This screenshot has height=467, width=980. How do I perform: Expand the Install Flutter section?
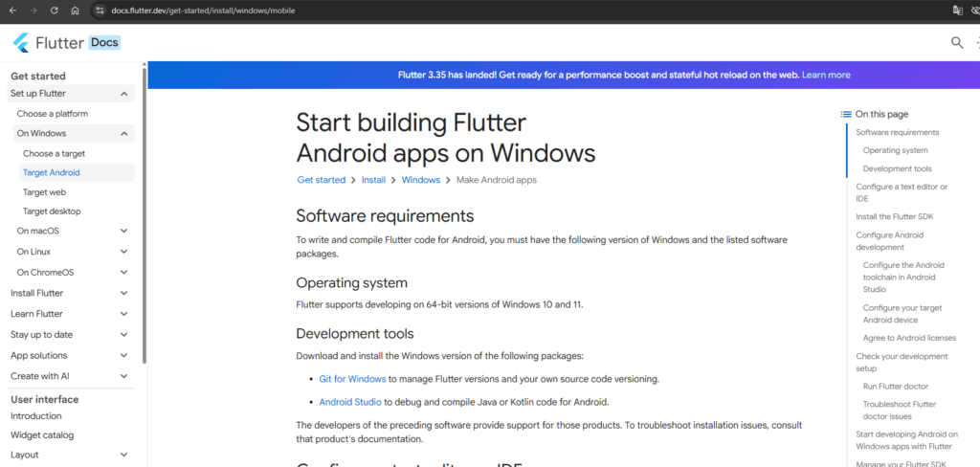(123, 293)
